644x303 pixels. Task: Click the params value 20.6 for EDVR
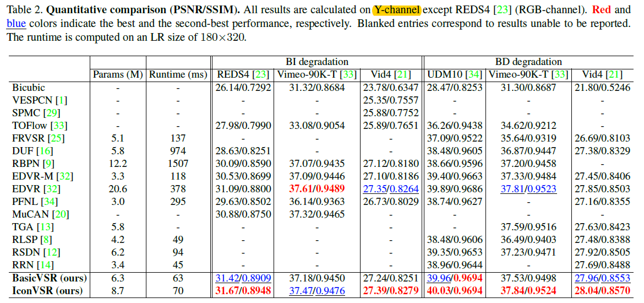pyautogui.click(x=118, y=189)
